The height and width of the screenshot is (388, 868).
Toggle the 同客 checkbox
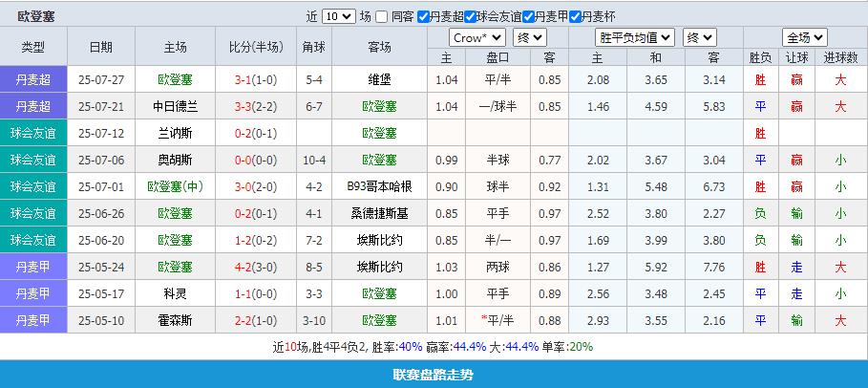click(x=382, y=16)
